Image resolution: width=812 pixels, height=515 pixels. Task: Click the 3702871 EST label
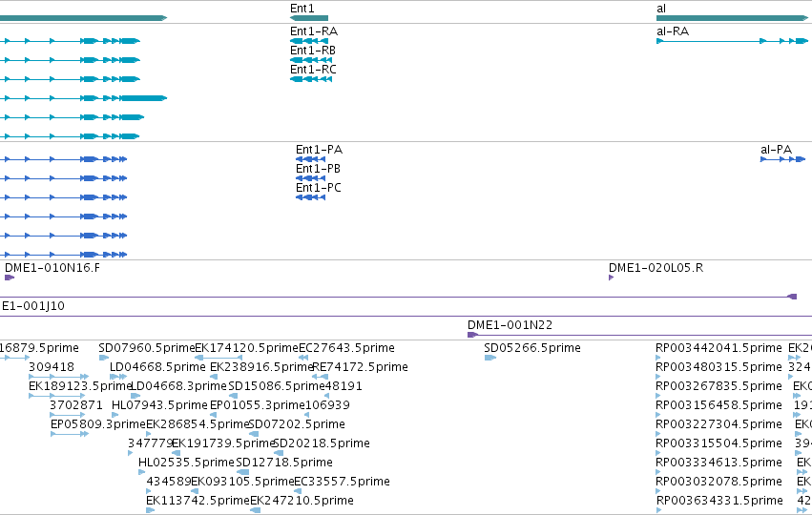coord(76,405)
